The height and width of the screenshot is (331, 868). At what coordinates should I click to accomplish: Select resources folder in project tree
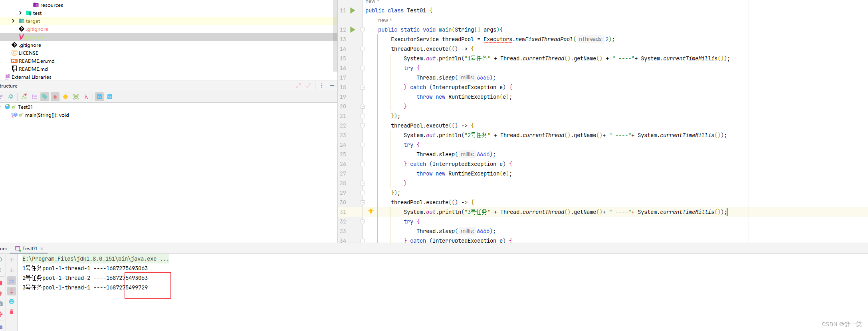coord(52,5)
